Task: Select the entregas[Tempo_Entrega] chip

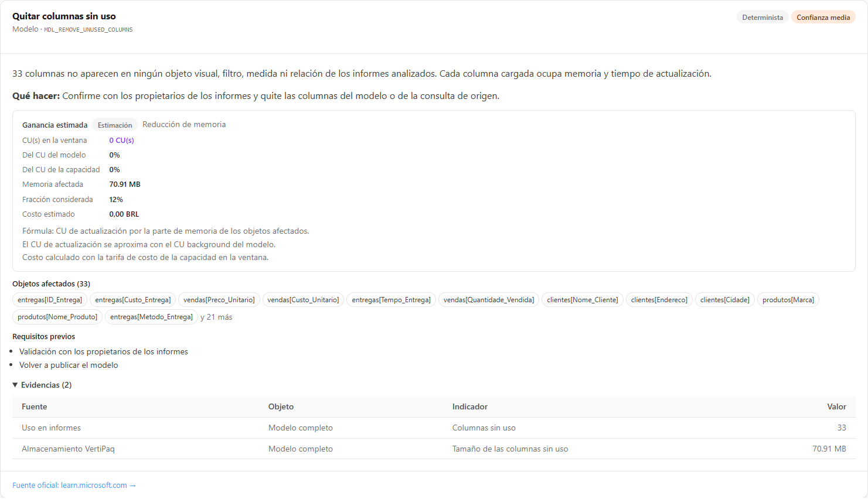Action: coord(391,300)
